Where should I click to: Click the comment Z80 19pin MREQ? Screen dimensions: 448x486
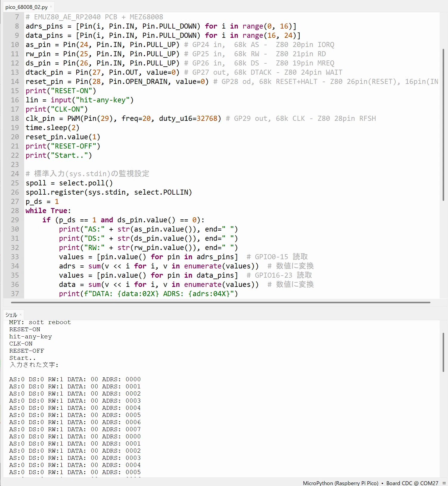(x=305, y=63)
